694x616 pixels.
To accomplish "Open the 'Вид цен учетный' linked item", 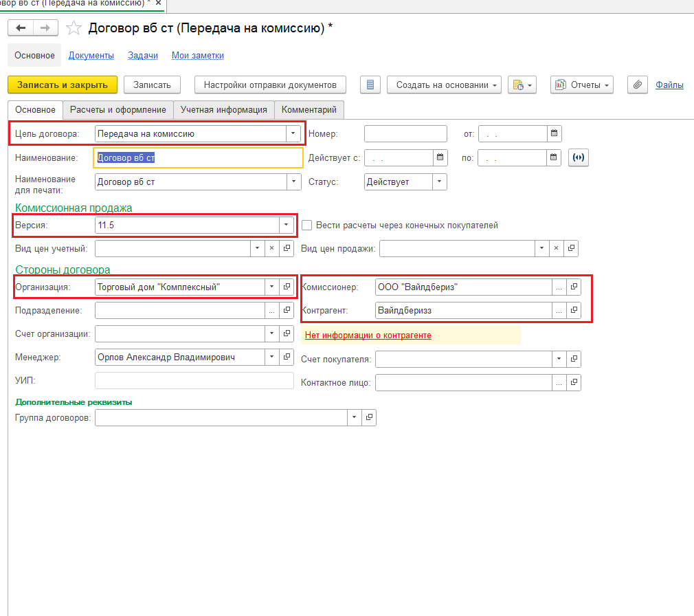I will [287, 248].
